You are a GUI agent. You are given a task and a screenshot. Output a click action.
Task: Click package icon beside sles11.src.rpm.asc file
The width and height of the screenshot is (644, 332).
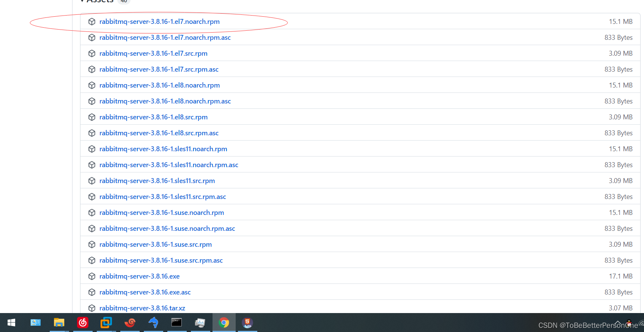click(x=92, y=197)
